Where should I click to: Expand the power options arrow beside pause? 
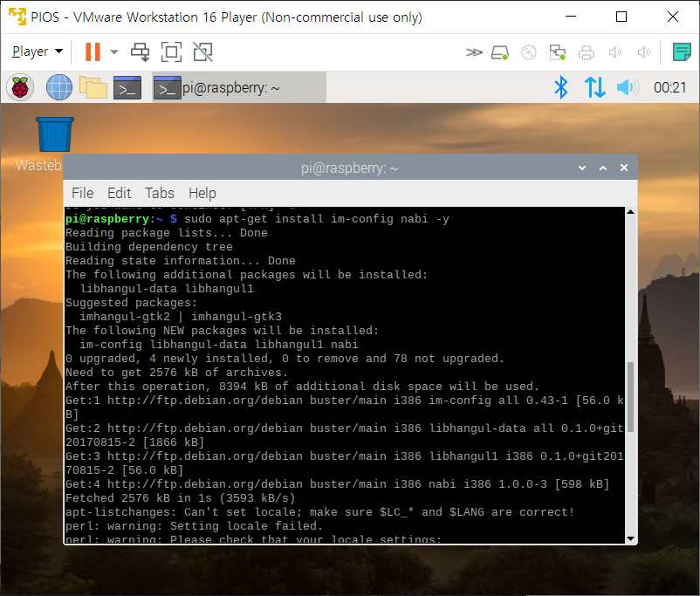[114, 52]
